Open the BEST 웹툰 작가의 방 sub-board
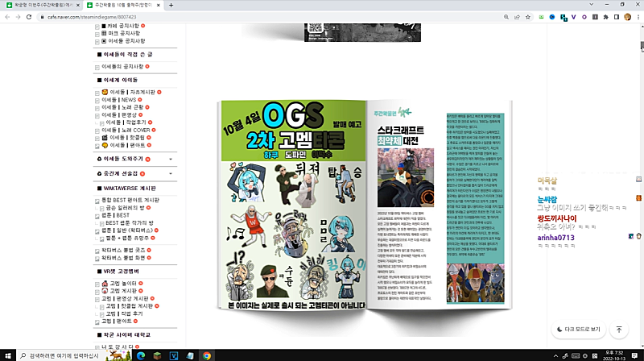The image size is (644, 361). [130, 223]
